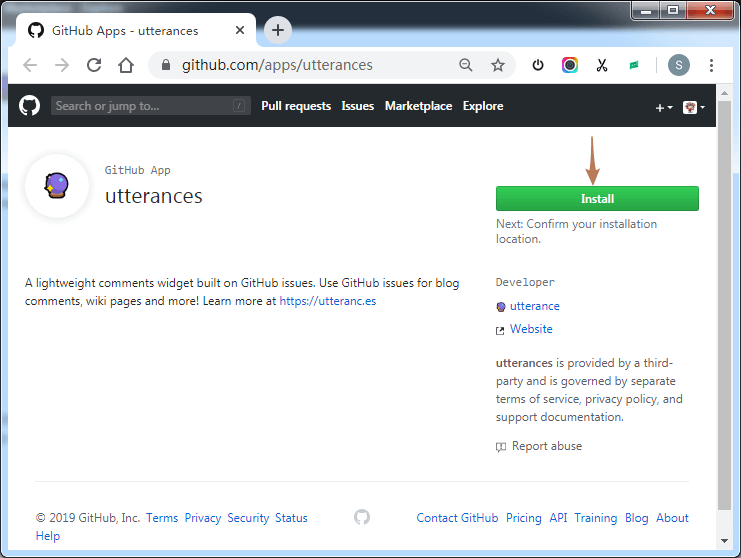Click the green flag extension icon
Screen dimensions: 741x558
(x=634, y=65)
